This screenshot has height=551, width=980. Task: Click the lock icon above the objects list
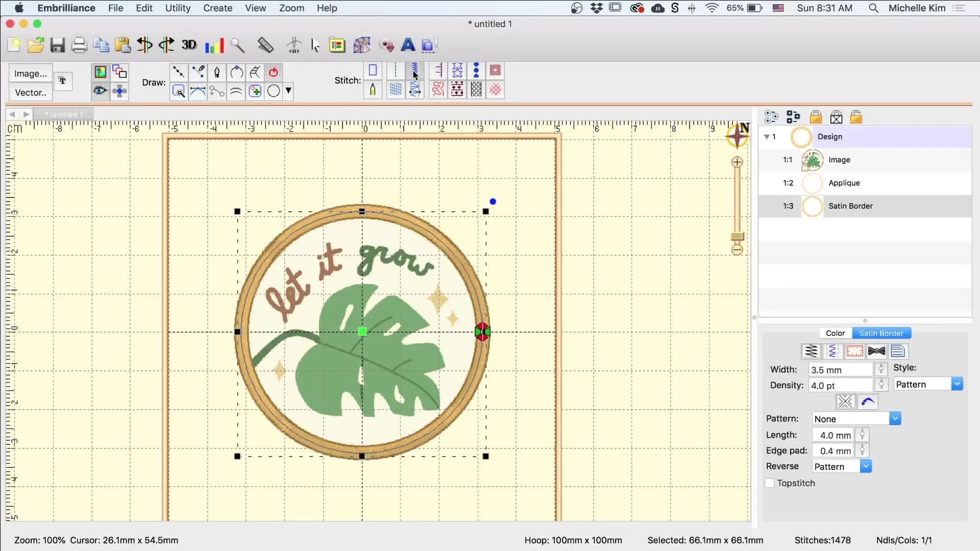(x=815, y=117)
